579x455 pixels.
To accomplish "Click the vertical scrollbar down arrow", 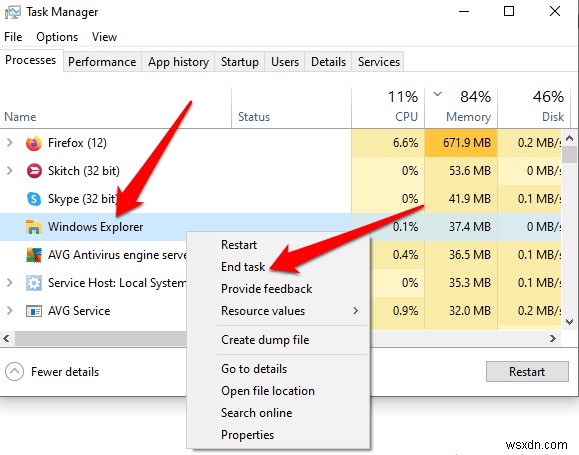I will (x=569, y=322).
